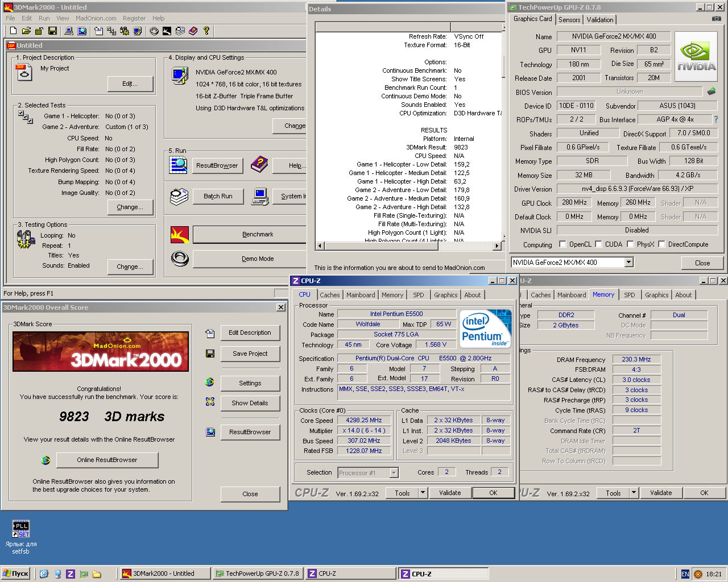728x582 pixels.
Task: Click the Selected Tests checkmarks toolbar icon
Action: (x=111, y=31)
